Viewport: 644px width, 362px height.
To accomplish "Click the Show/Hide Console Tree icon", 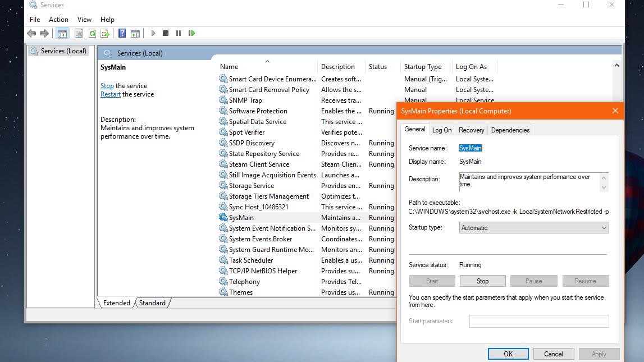I will pyautogui.click(x=62, y=34).
